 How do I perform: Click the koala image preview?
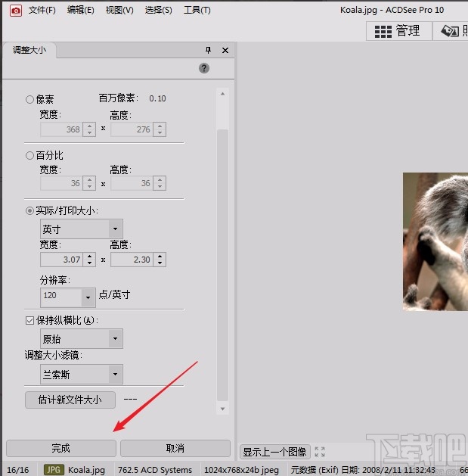coord(435,241)
